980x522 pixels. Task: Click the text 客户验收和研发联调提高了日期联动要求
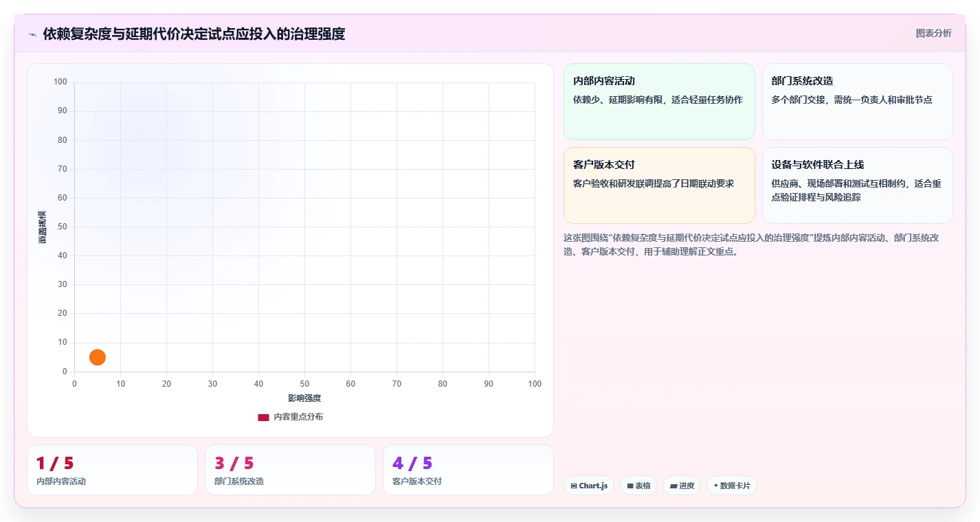point(654,183)
